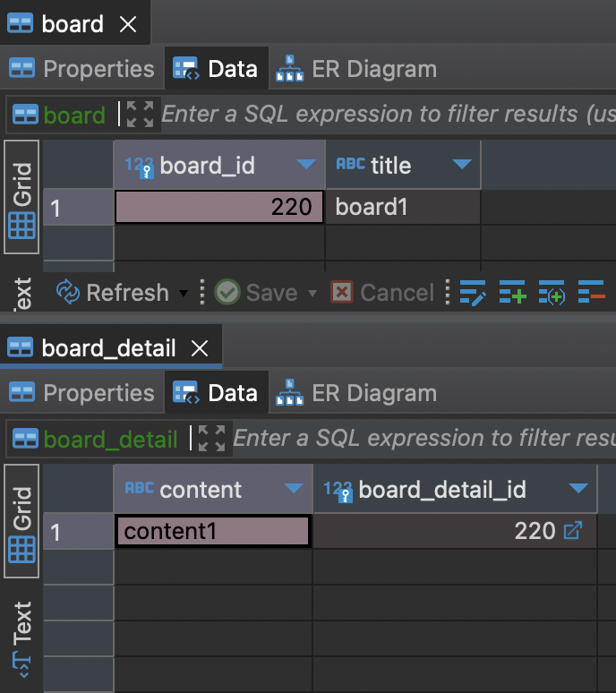616x693 pixels.
Task: Switch board_detail panel to Text view
Action: tap(21, 637)
